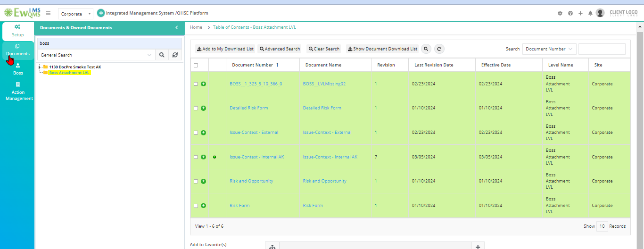Click the grid search text box
Image resolution: width=644 pixels, height=249 pixels.
[602, 49]
